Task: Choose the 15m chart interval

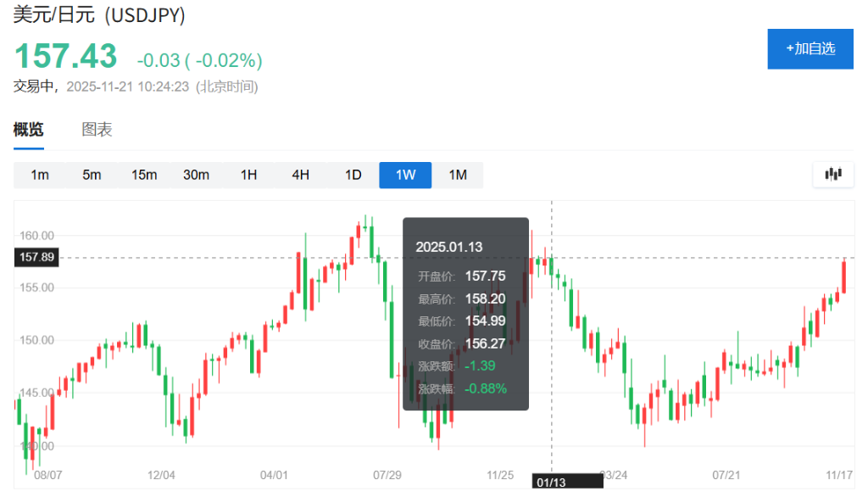Action: click(x=144, y=175)
